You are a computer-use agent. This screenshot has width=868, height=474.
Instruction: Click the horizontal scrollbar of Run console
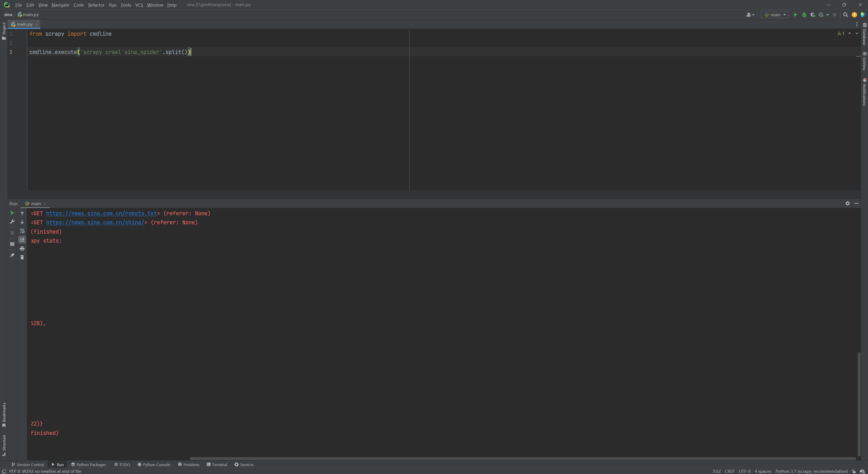pyautogui.click(x=522, y=458)
